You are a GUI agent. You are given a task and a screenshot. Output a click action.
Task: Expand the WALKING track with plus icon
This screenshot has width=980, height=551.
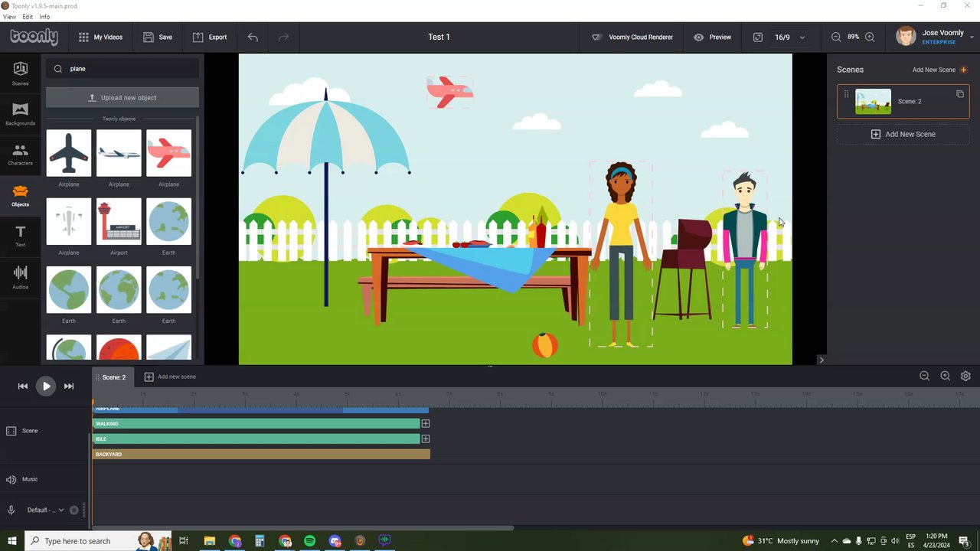click(x=426, y=423)
